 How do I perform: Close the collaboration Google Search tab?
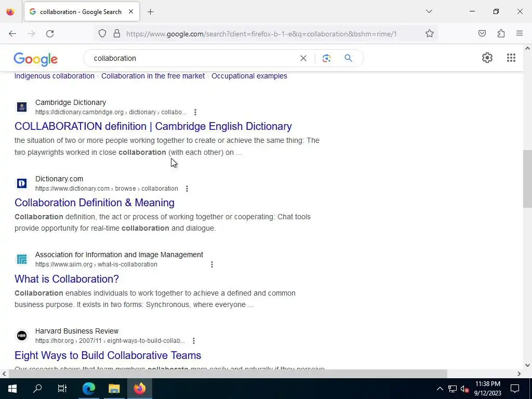point(130,11)
